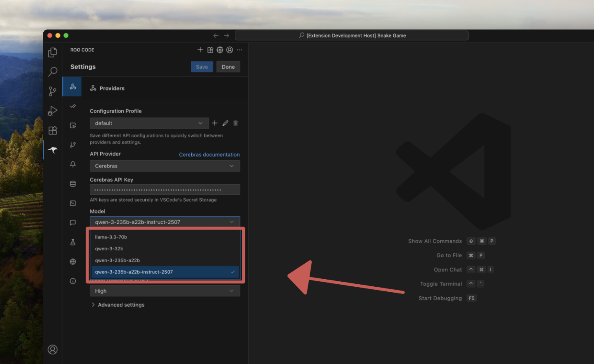Add a new configuration profile
This screenshot has height=364, width=594.
coord(215,123)
